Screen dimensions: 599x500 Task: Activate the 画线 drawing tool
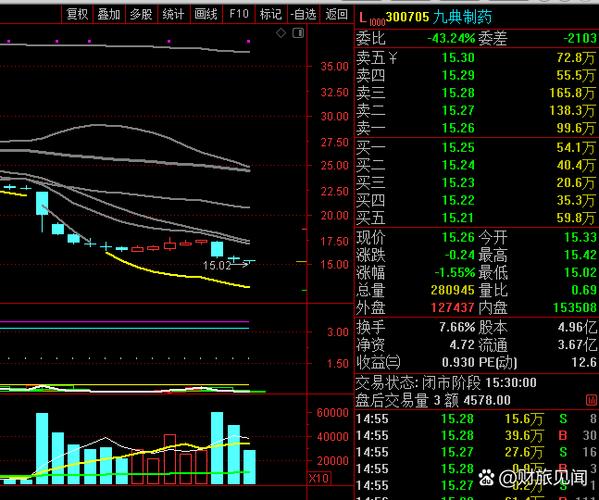[x=206, y=14]
